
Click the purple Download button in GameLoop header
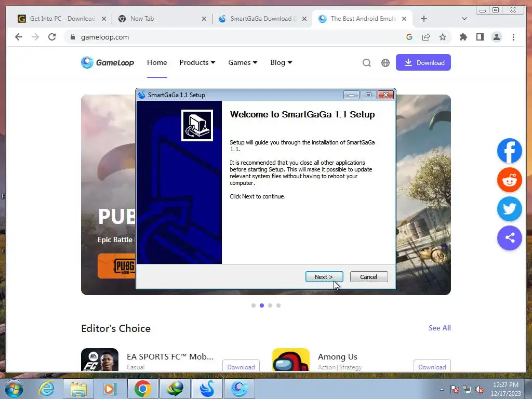point(423,62)
